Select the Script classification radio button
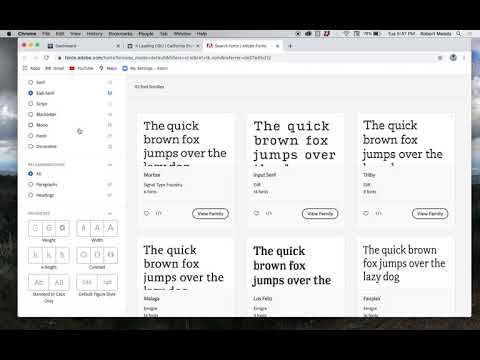Image resolution: width=480 pixels, height=360 pixels. coord(31,104)
